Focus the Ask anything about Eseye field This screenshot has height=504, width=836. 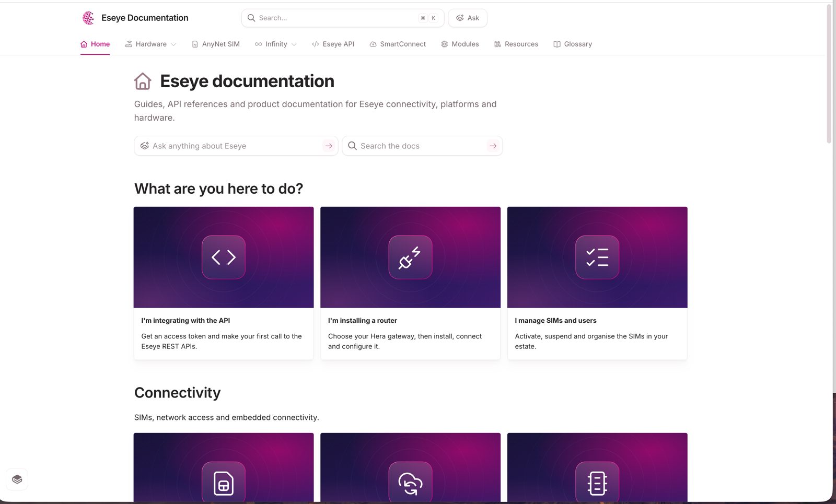236,146
